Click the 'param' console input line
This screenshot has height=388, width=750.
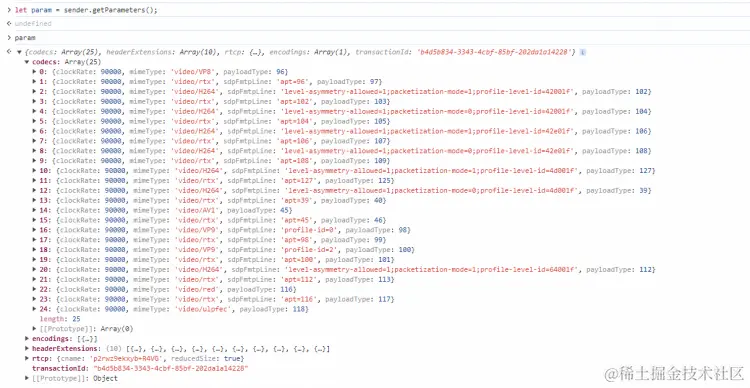click(25, 38)
